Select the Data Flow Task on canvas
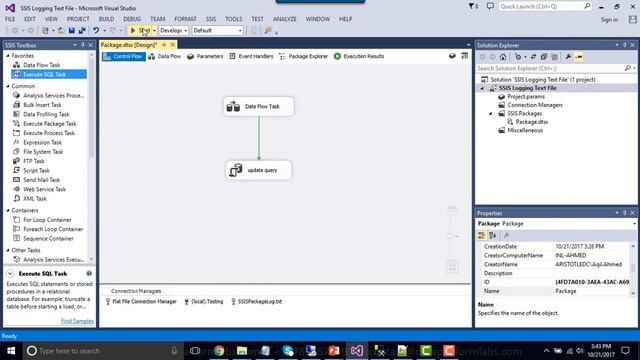Viewport: 640px width, 360px height. [259, 107]
